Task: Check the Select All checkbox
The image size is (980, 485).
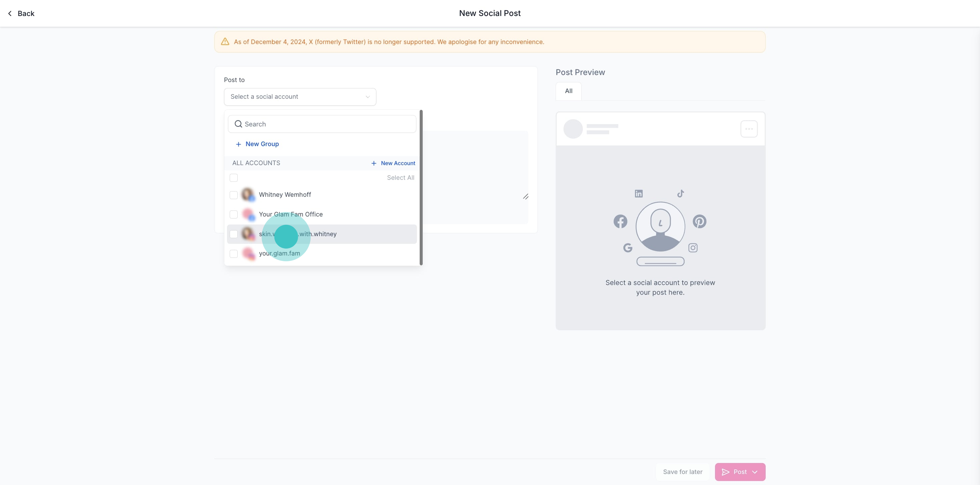Action: [x=234, y=178]
